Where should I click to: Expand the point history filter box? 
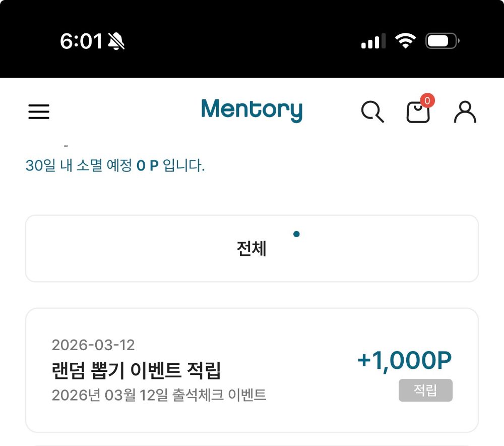pyautogui.click(x=252, y=248)
